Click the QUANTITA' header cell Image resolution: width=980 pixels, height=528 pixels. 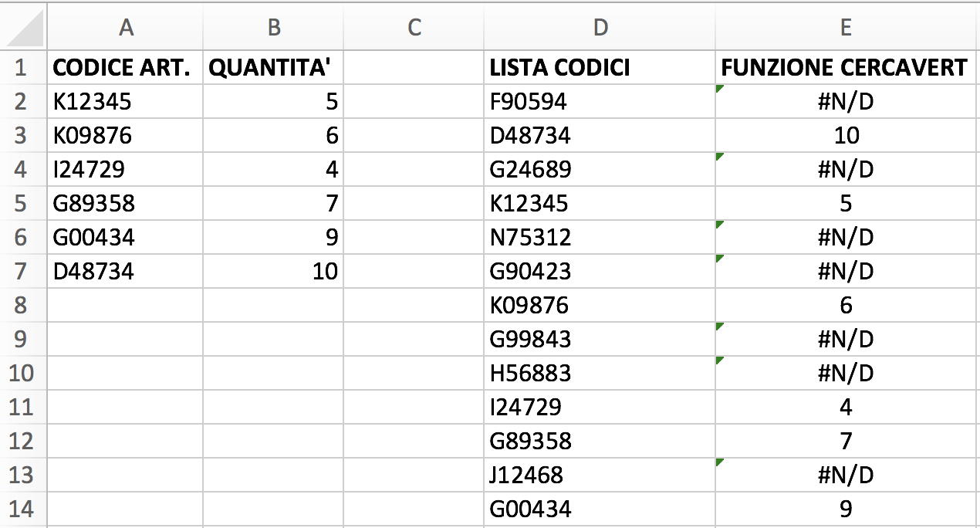click(274, 68)
